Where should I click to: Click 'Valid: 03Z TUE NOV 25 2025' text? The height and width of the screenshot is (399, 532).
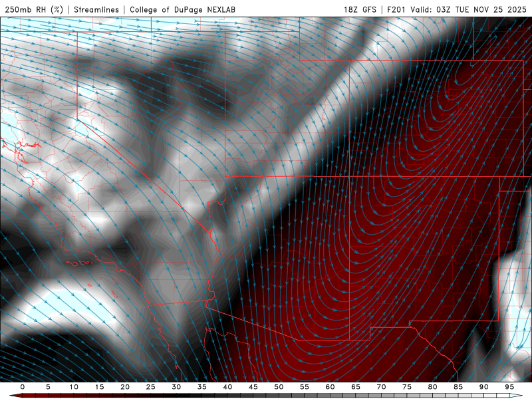[468, 9]
